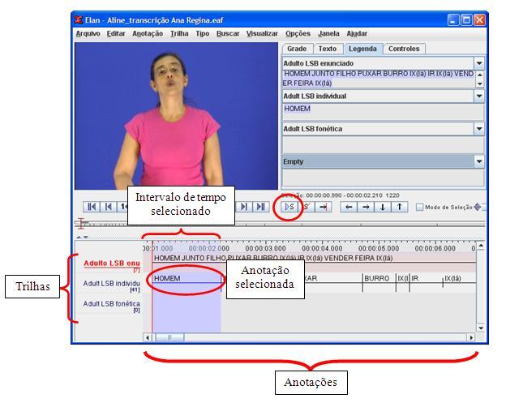Select Adult LSB fonética tier label
This screenshot has width=506, height=420.
pyautogui.click(x=112, y=304)
